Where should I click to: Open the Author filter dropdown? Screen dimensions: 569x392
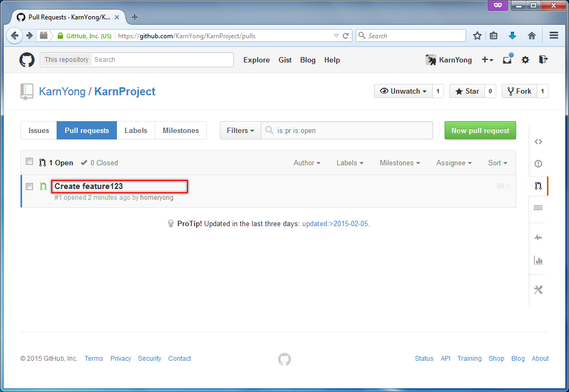click(307, 163)
